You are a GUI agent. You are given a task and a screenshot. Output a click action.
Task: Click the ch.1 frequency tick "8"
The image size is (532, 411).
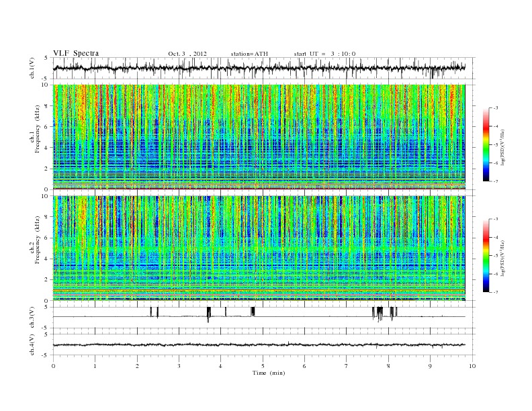[x=46, y=106]
